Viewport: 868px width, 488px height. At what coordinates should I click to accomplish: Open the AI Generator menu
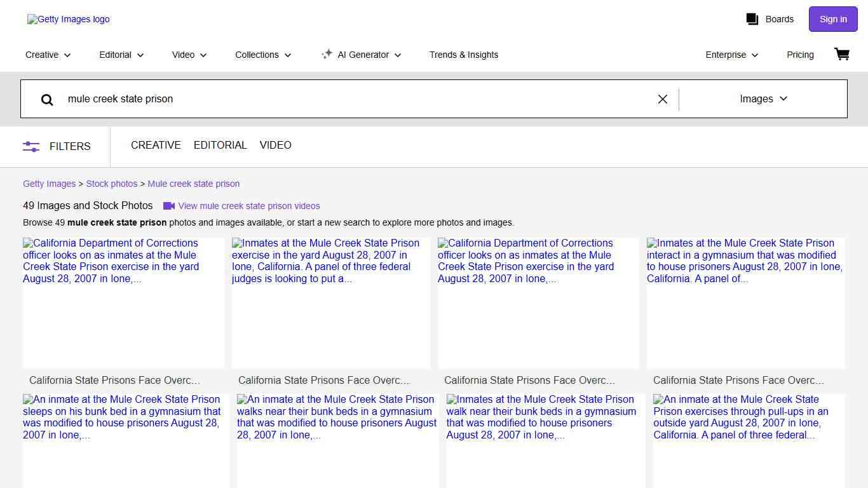tap(361, 55)
